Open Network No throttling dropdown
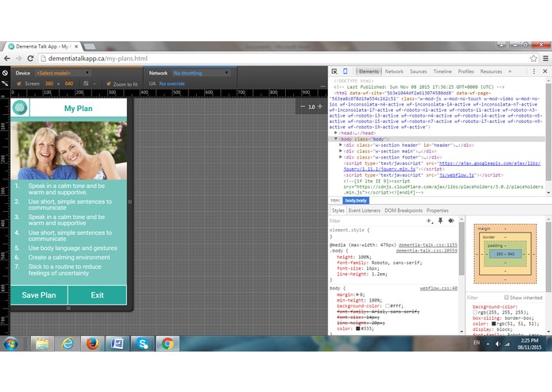The width and height of the screenshot is (552, 392). (x=201, y=73)
